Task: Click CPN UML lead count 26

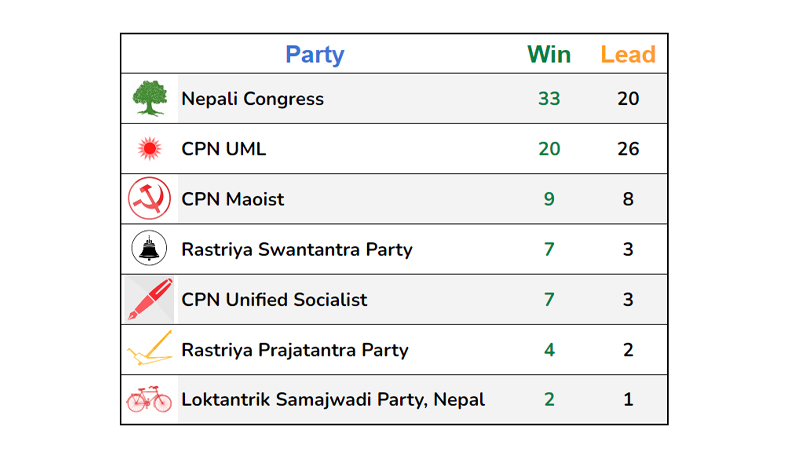Action: tap(628, 149)
